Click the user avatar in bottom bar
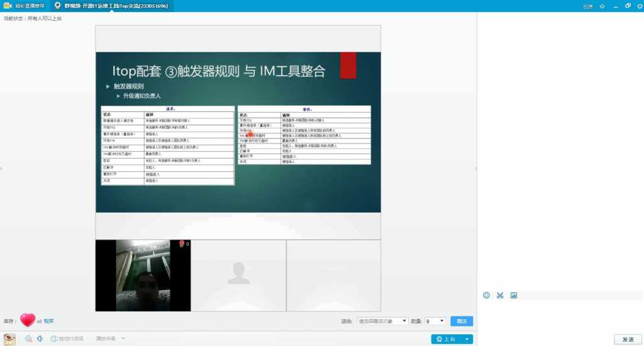This screenshot has width=644, height=346. point(9,339)
